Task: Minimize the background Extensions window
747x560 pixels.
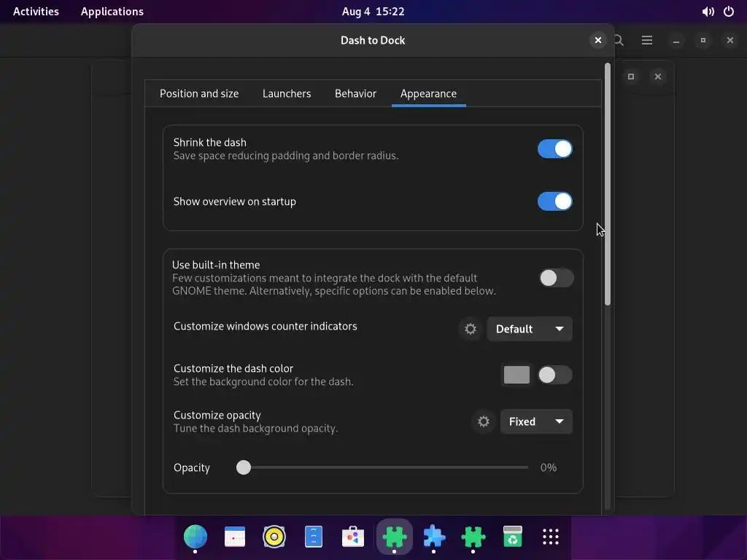Action: (676, 40)
